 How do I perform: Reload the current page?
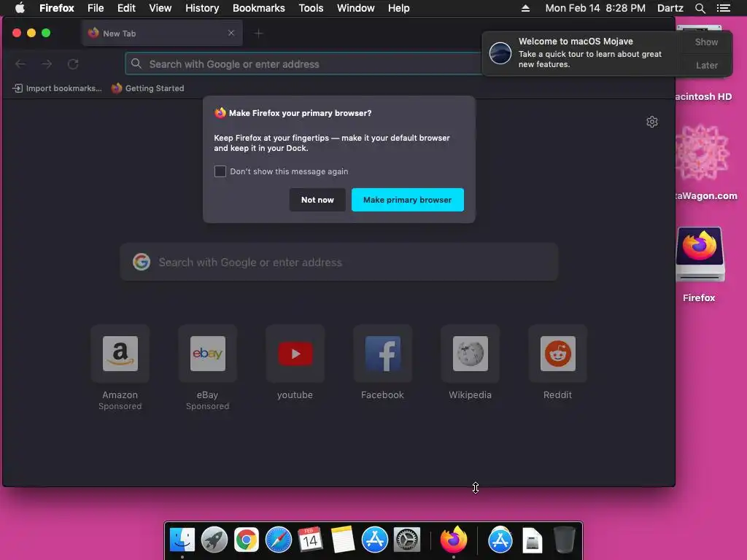point(73,64)
